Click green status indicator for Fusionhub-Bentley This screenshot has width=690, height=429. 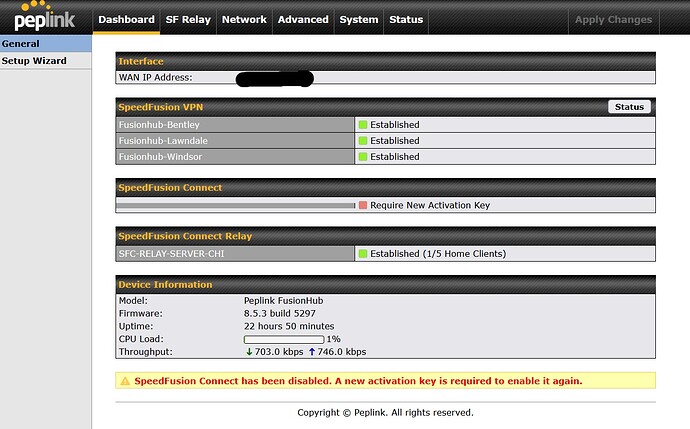pyautogui.click(x=363, y=125)
